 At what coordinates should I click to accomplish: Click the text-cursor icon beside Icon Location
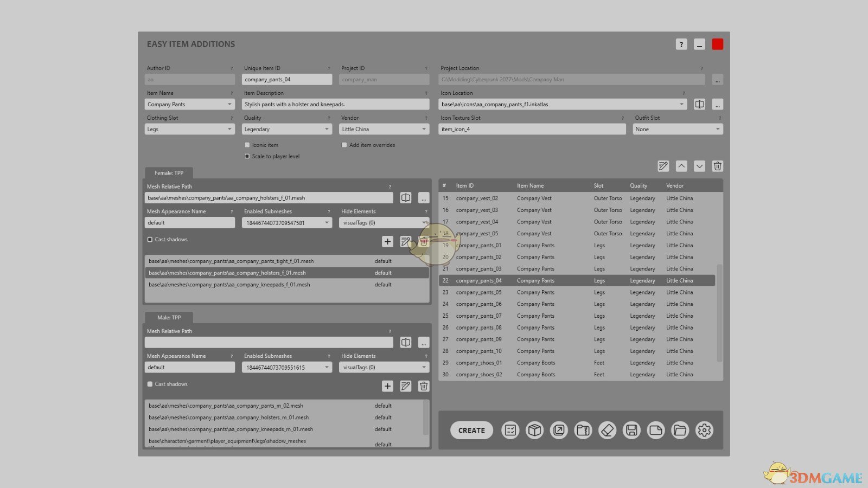click(x=700, y=104)
